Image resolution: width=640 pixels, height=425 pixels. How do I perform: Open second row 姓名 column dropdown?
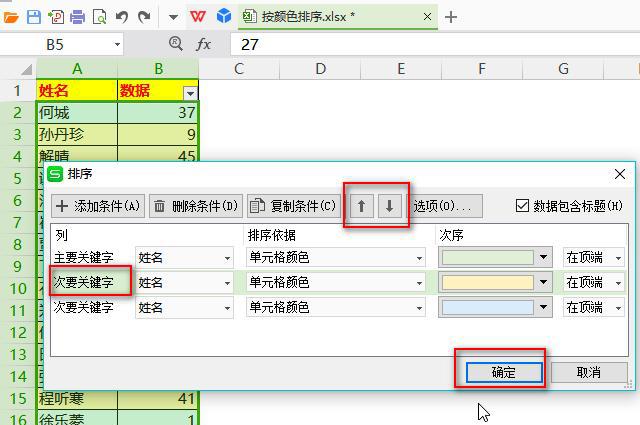[184, 283]
